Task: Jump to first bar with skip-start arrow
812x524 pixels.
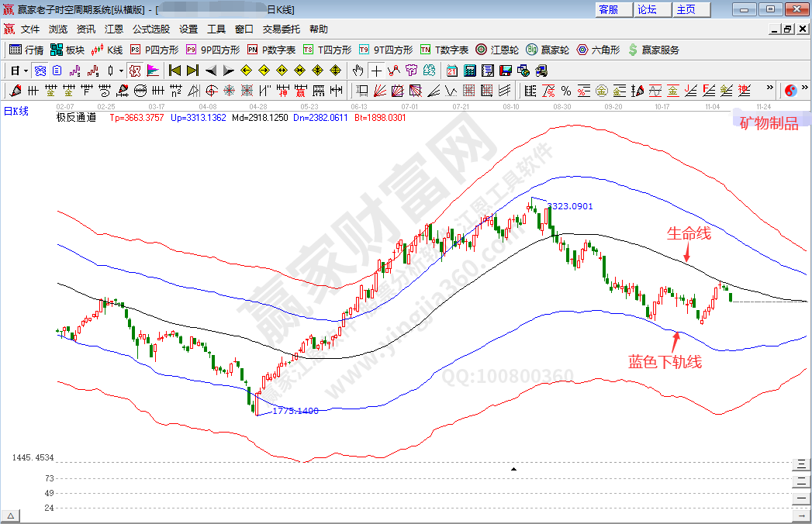Action: point(174,71)
